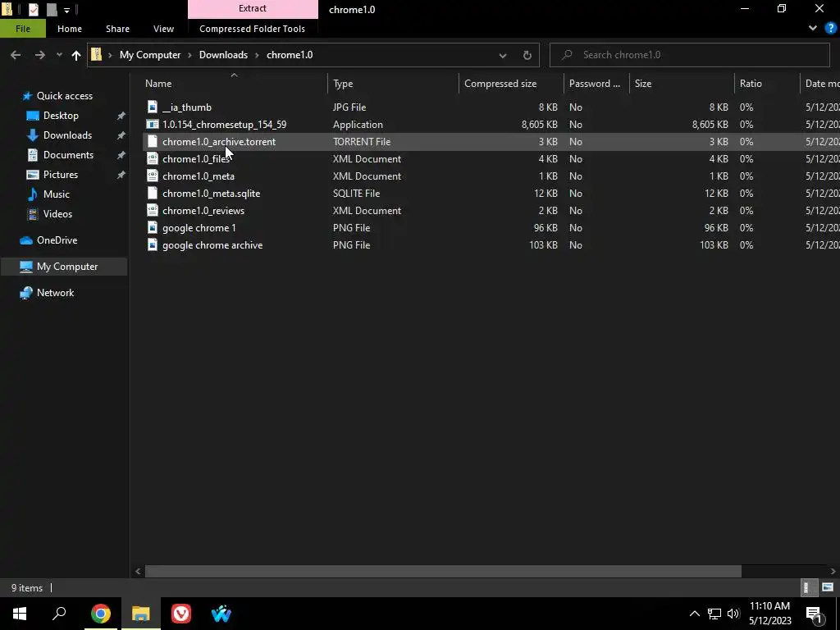Open the File ribbon tab
Screen dimensions: 840x630
coord(23,29)
